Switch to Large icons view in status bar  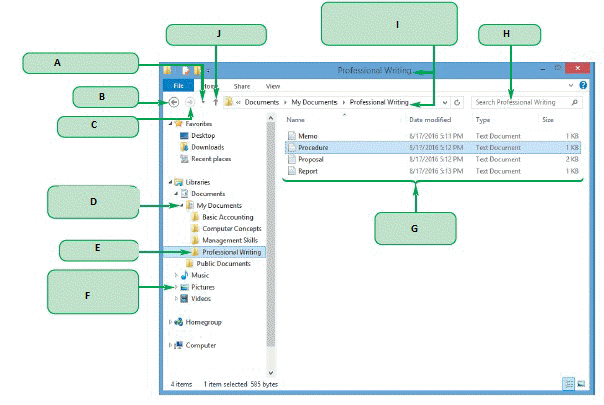(x=580, y=383)
